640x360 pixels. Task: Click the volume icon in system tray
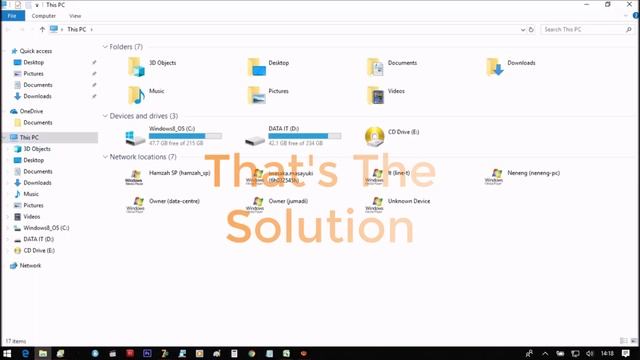pos(590,353)
